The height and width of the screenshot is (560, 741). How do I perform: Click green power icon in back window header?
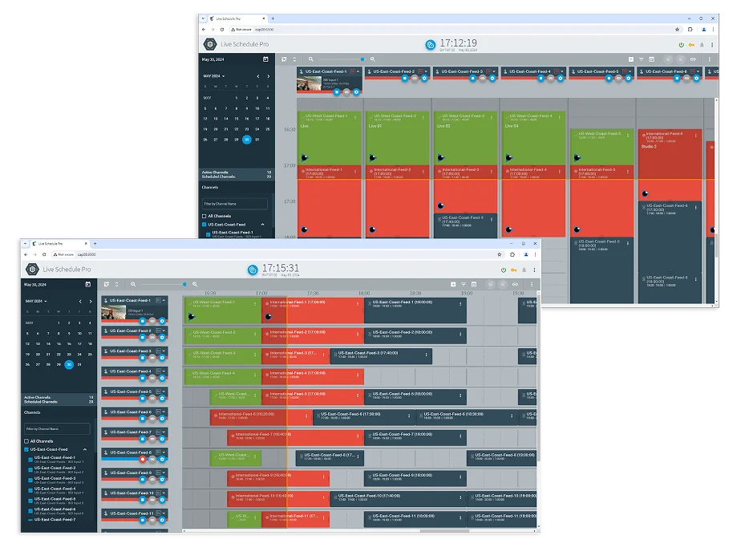click(x=681, y=45)
